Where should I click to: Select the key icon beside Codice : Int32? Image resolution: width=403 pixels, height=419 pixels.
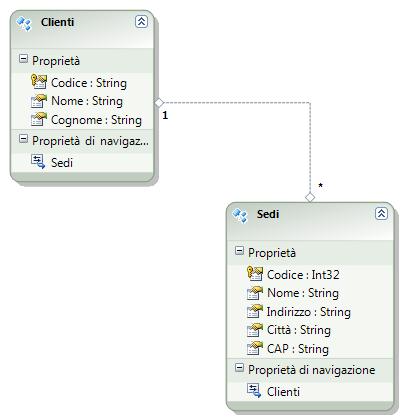coord(255,274)
